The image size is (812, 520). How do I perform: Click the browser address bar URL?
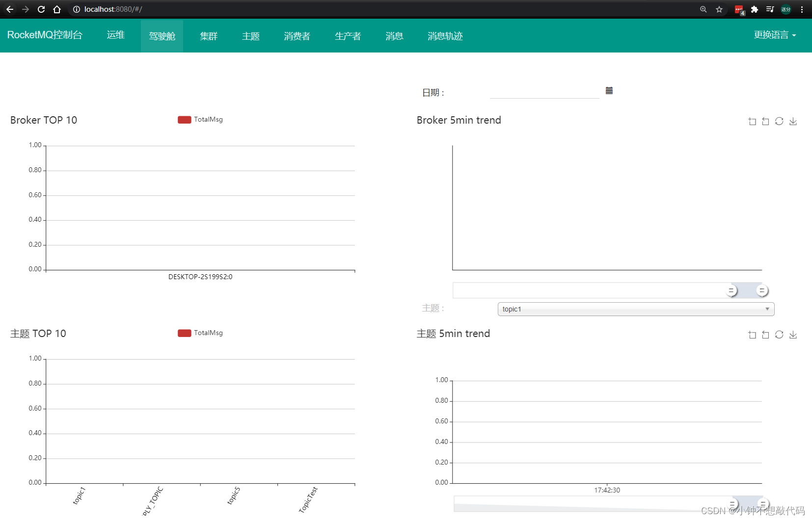click(x=113, y=9)
